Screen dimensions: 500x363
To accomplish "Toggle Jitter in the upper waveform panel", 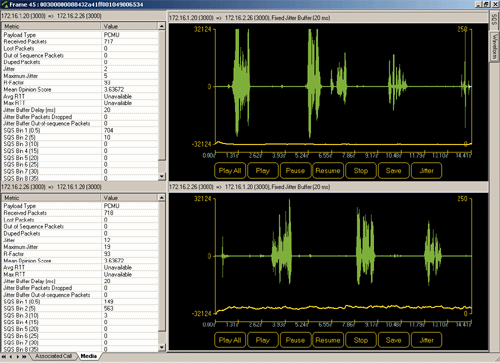I will [426, 171].
